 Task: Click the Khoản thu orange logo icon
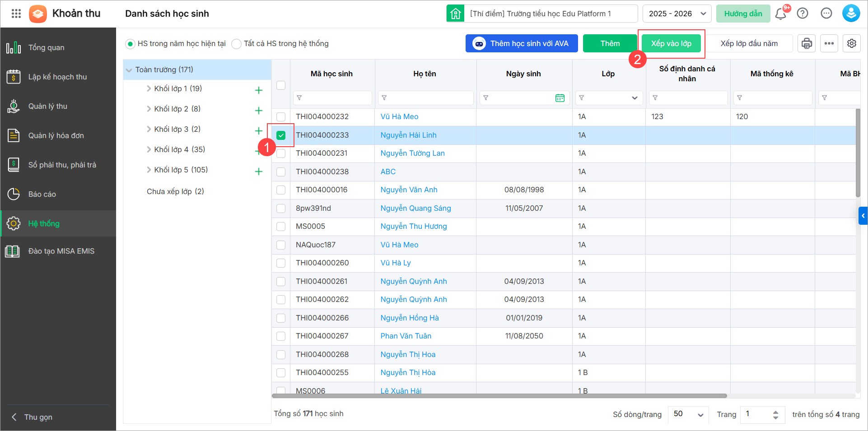[38, 14]
